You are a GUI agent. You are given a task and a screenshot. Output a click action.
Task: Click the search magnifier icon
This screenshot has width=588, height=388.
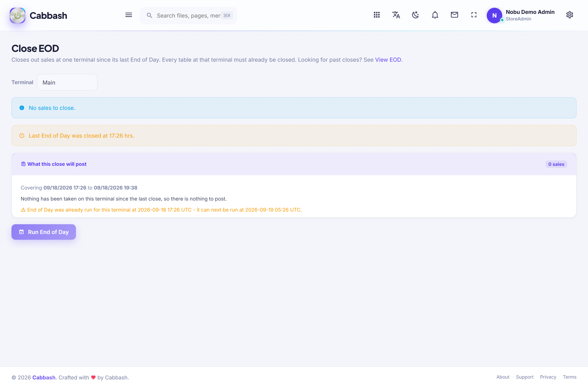tap(149, 16)
